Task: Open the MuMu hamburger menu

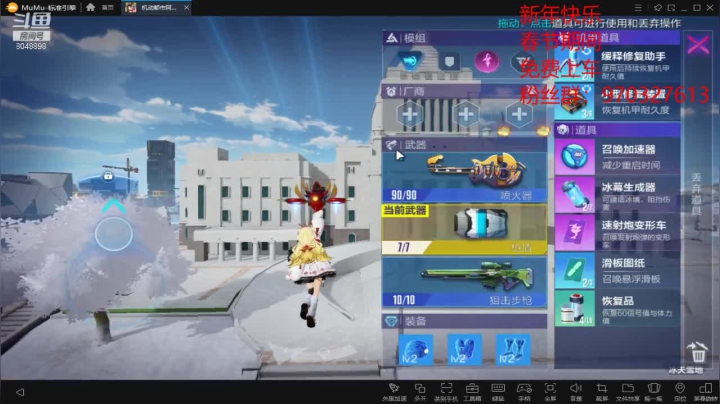Action: tap(638, 7)
